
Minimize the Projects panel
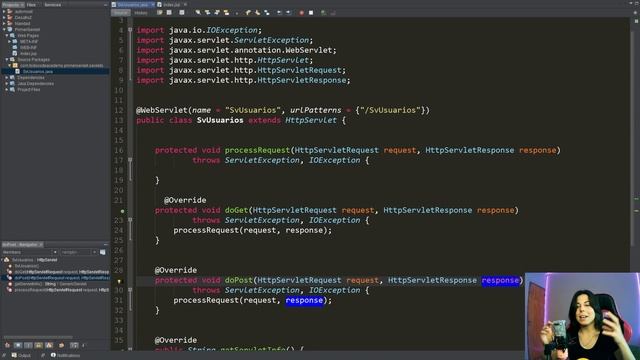[106, 4]
